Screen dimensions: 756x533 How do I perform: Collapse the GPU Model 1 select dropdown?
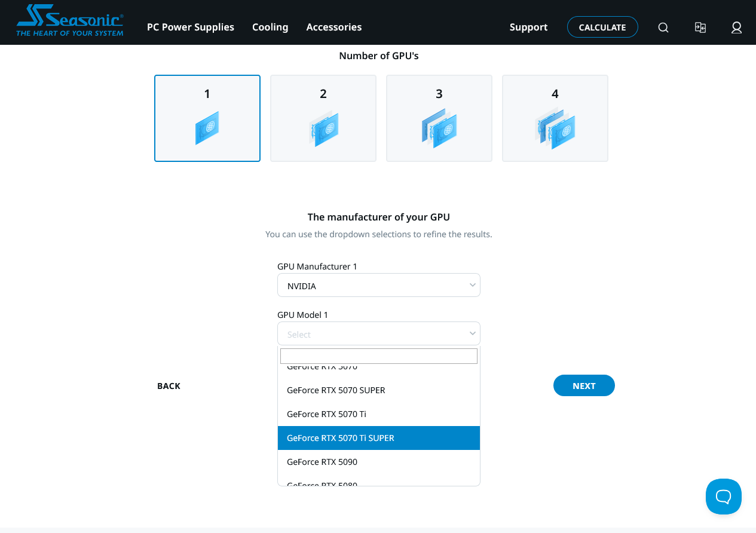[379, 333]
